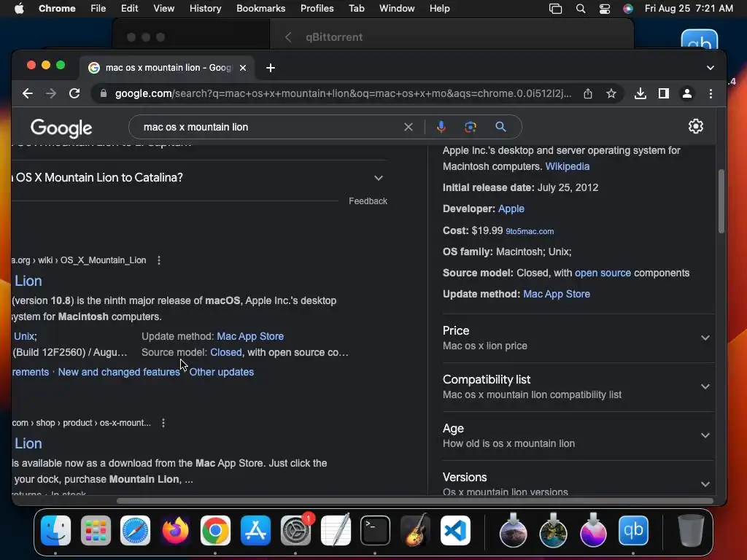Focus the Google search input field

271,127
